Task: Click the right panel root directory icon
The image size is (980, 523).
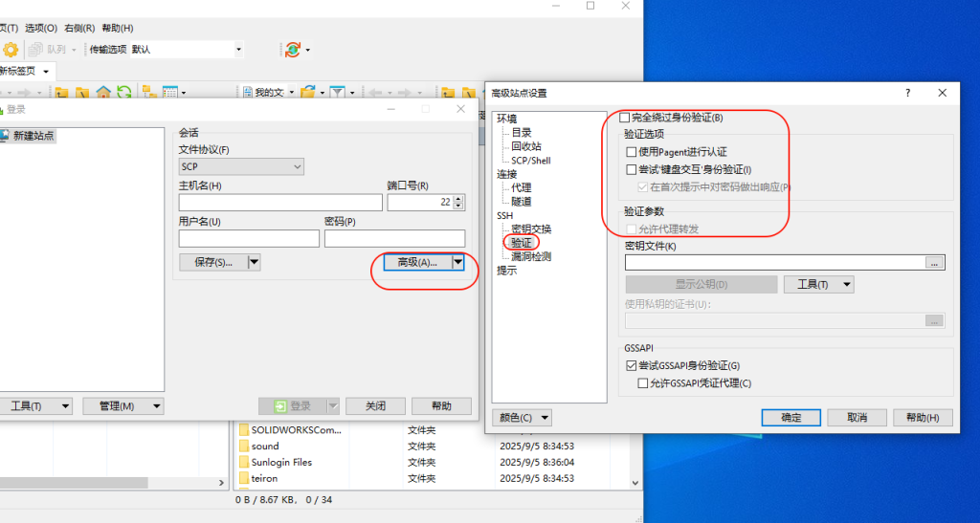Action: (468, 94)
